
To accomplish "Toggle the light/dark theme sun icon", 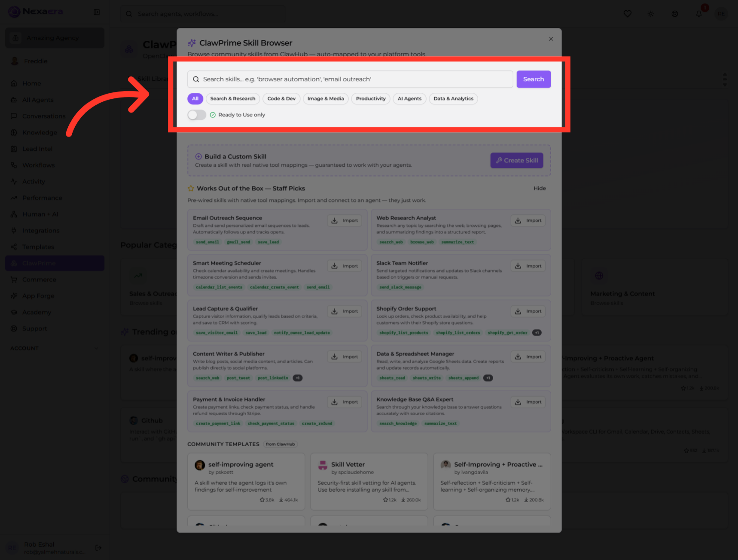I will click(651, 14).
